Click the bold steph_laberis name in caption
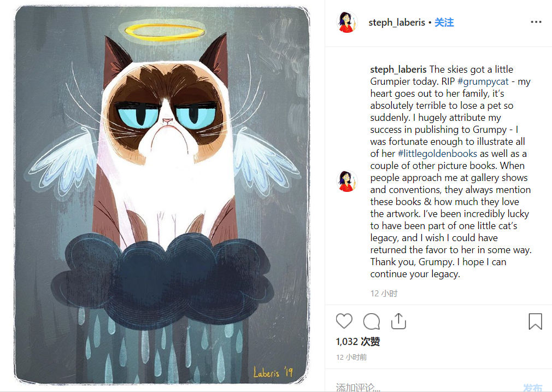This screenshot has width=552, height=392. coord(398,69)
